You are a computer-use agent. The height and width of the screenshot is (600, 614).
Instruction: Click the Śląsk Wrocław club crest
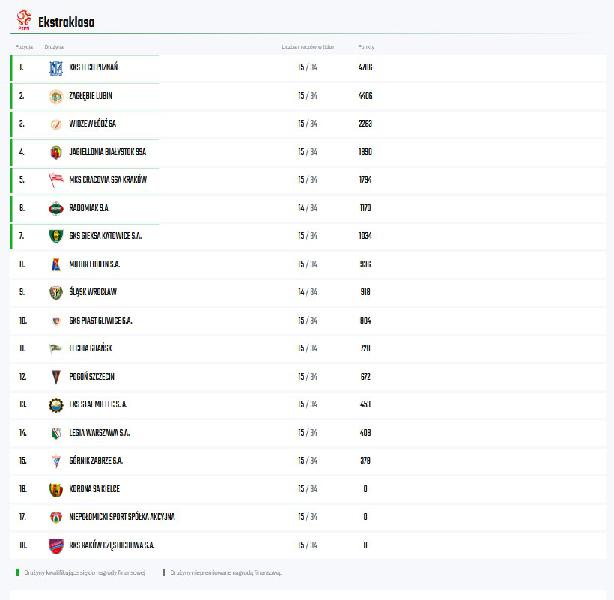56,292
